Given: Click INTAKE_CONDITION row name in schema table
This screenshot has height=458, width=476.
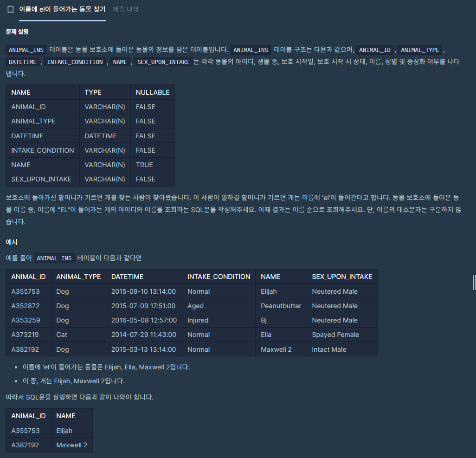Looking at the screenshot, I should point(43,150).
